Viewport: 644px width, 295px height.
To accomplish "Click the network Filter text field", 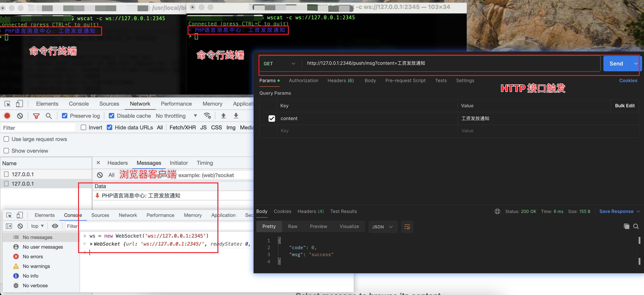I will (x=38, y=128).
